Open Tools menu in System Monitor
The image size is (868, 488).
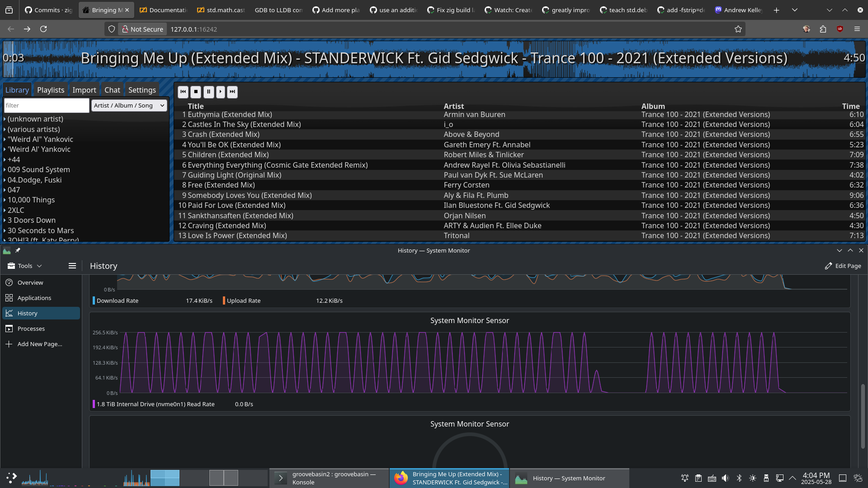25,266
